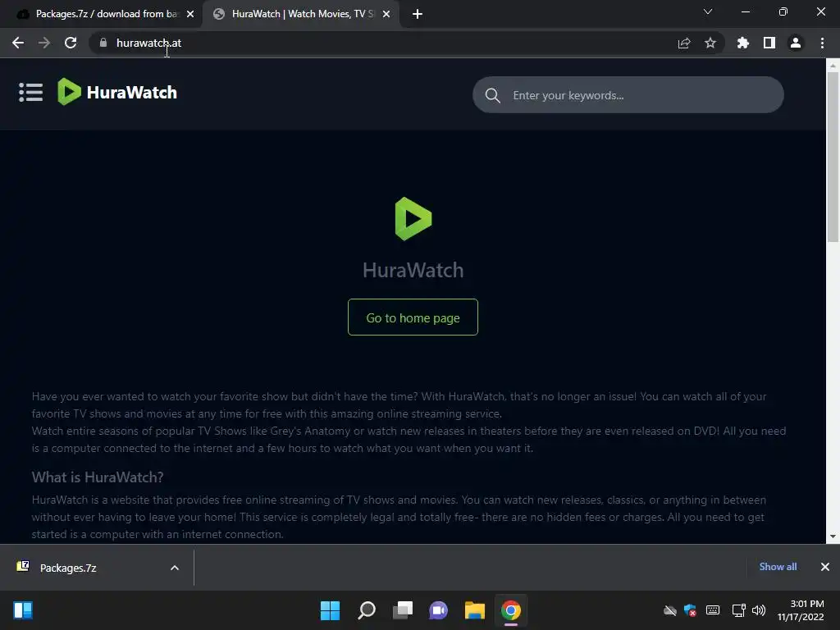Open Windows Widgets panel

[22, 610]
